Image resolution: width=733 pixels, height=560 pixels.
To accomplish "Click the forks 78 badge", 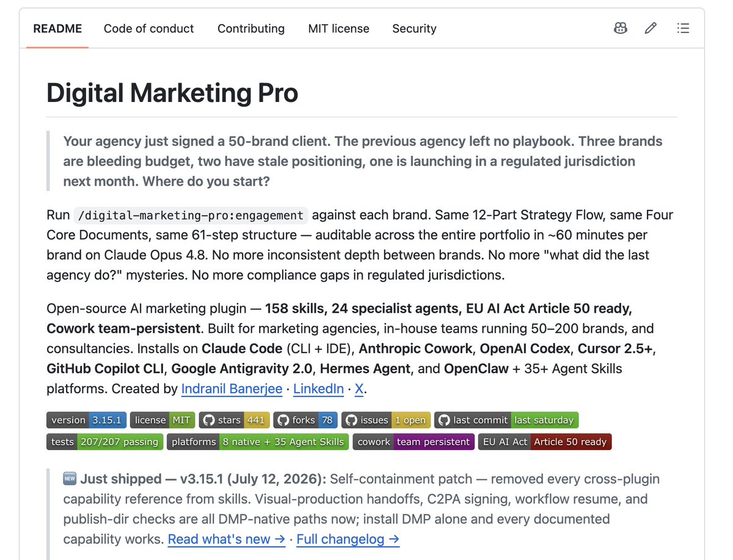I will tap(305, 420).
